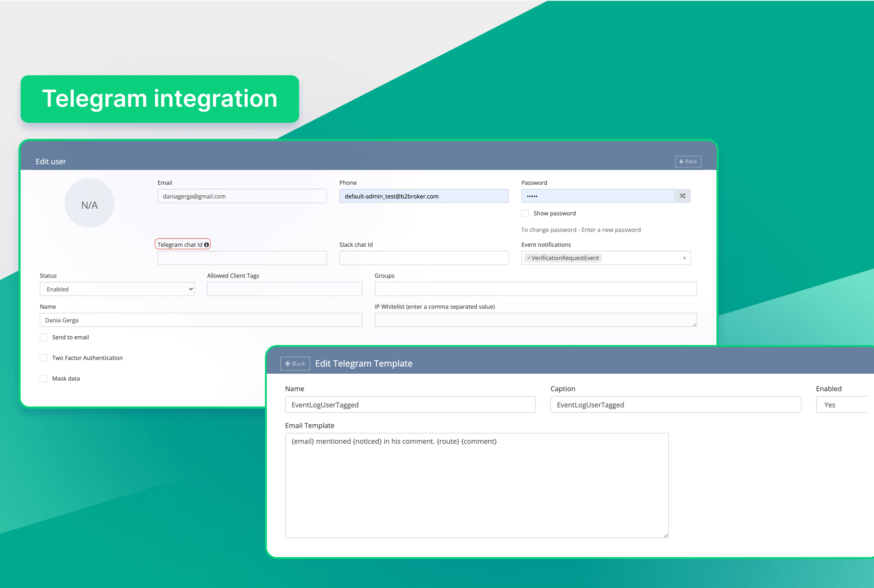Remove the VerificationRequestEvent tag
The height and width of the screenshot is (588, 874).
(528, 258)
